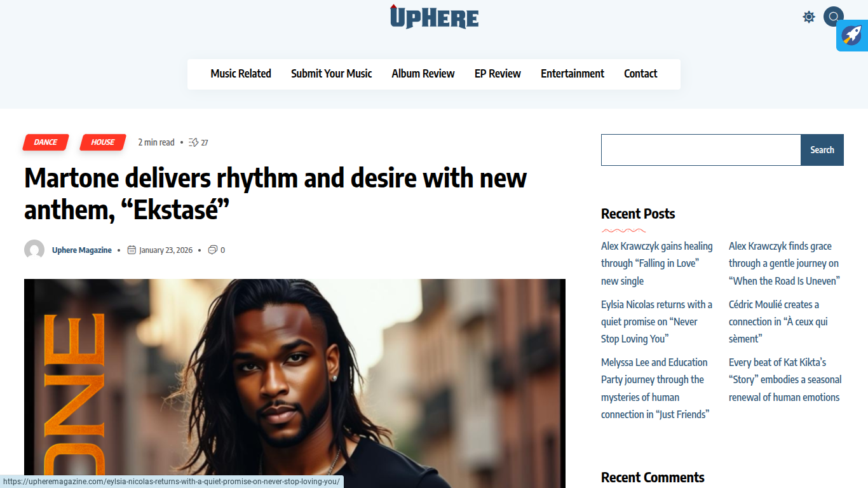868x488 pixels.
Task: Open the Album Review menu item
Action: coord(423,74)
